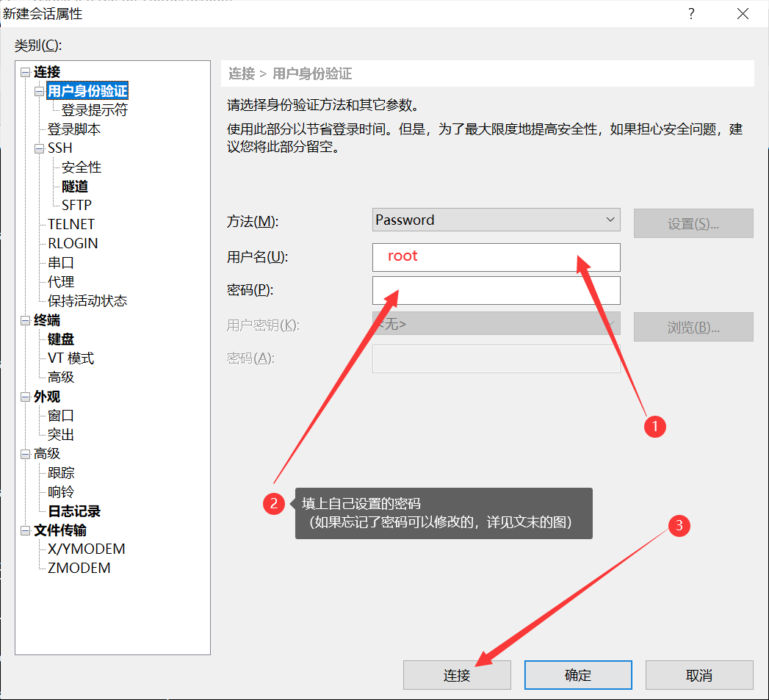
Task: Select the 连接 root category
Action: [46, 72]
